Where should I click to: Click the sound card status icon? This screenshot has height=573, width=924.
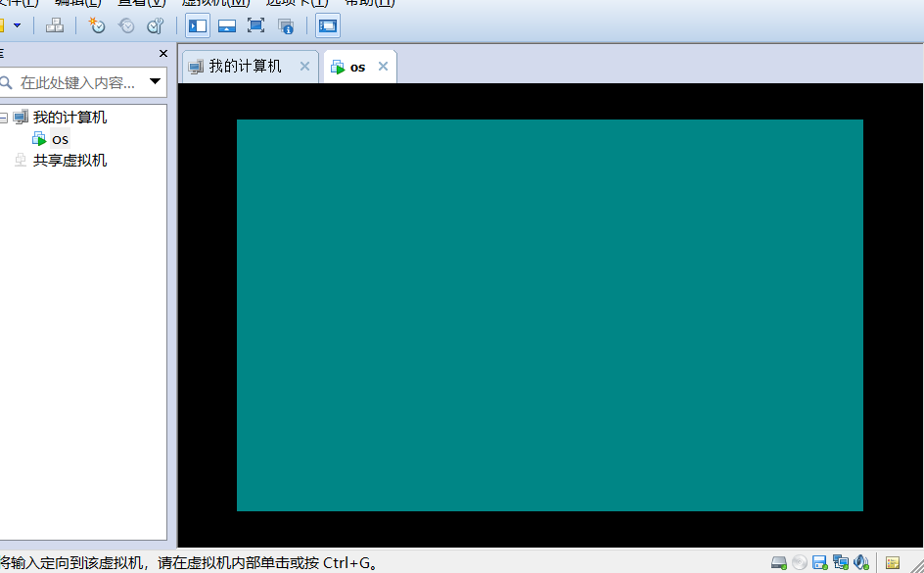[861, 563]
